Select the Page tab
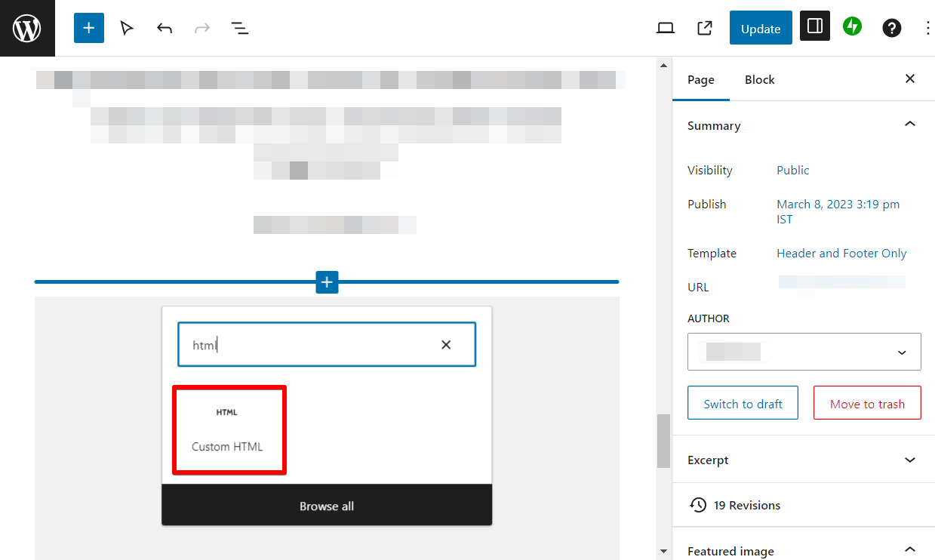This screenshot has width=935, height=560. (x=700, y=79)
